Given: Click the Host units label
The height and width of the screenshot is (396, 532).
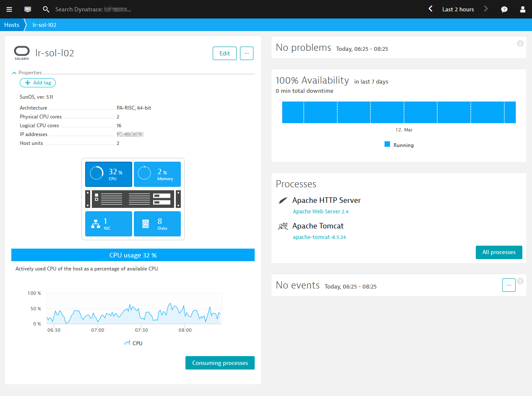Looking at the screenshot, I should click(31, 143).
